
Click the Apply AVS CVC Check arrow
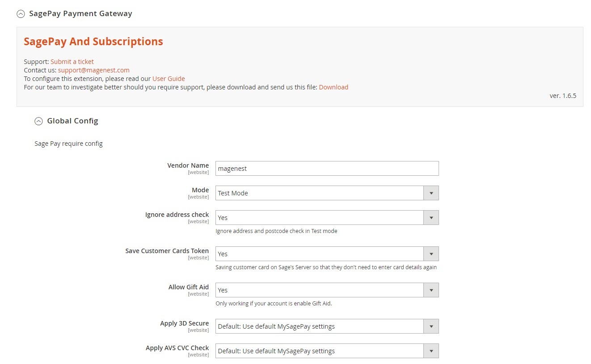[431, 351]
